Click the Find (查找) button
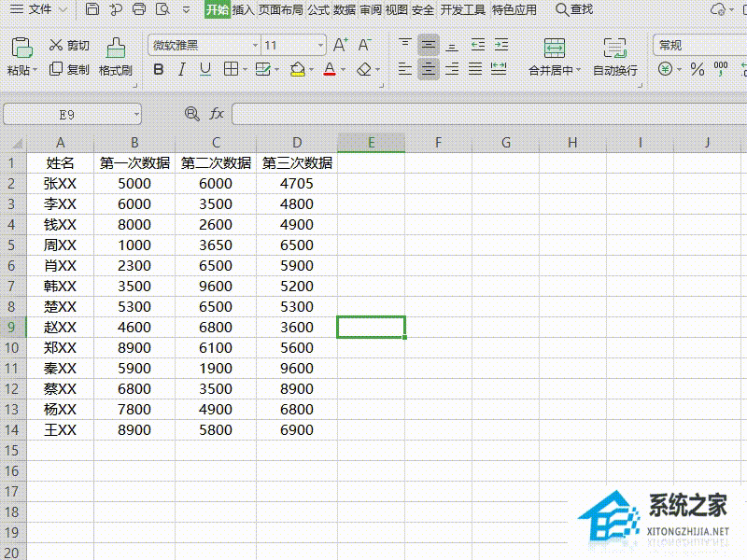 [x=574, y=9]
